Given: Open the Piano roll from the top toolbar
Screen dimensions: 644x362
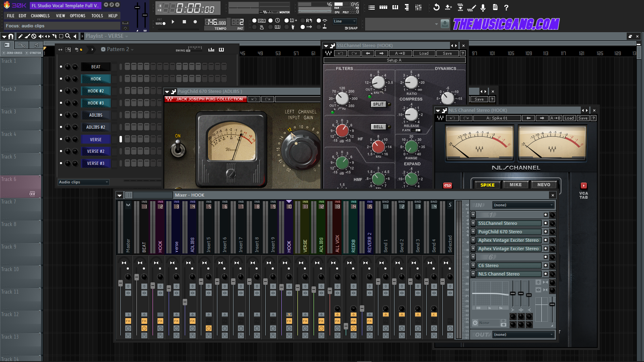Looking at the screenshot, I should coord(395,7).
